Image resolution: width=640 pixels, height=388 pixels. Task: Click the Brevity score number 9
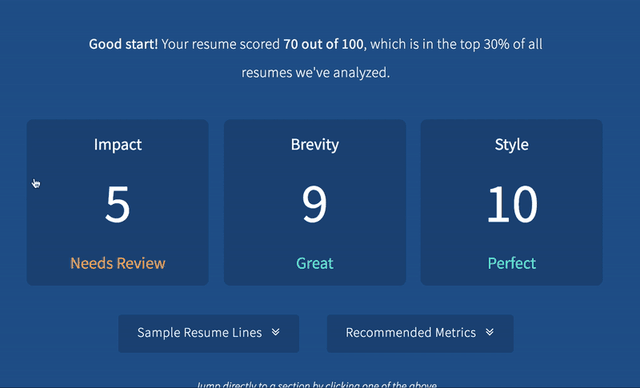pos(314,204)
